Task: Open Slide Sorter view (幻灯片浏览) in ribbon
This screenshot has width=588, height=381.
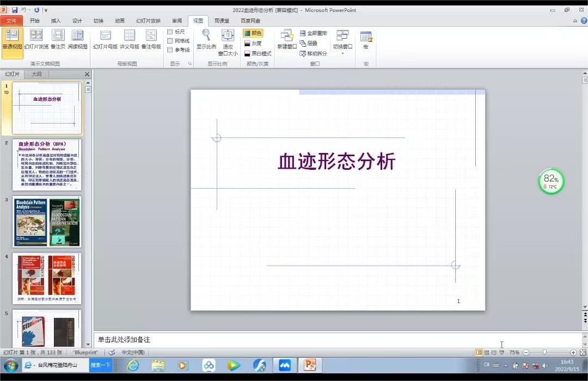Action: click(x=36, y=39)
